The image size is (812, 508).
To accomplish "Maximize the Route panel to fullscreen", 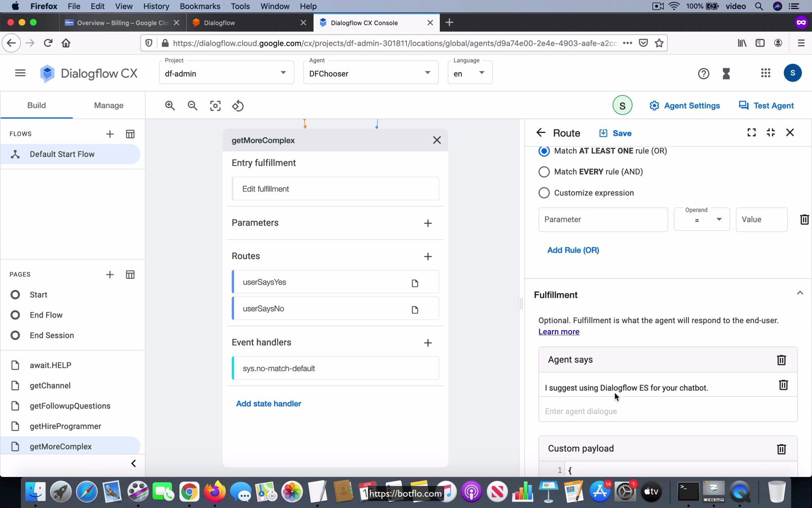I will [x=752, y=133].
